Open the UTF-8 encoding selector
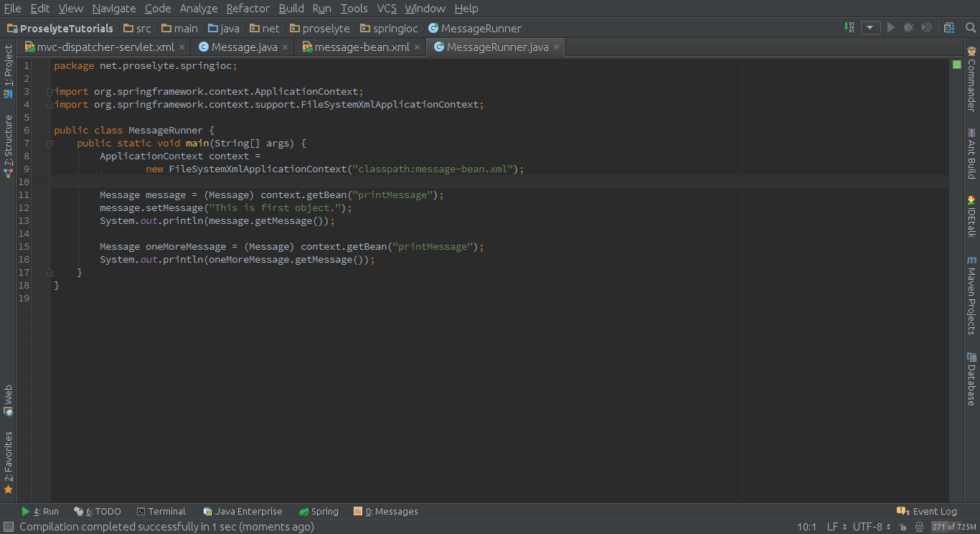 point(868,526)
